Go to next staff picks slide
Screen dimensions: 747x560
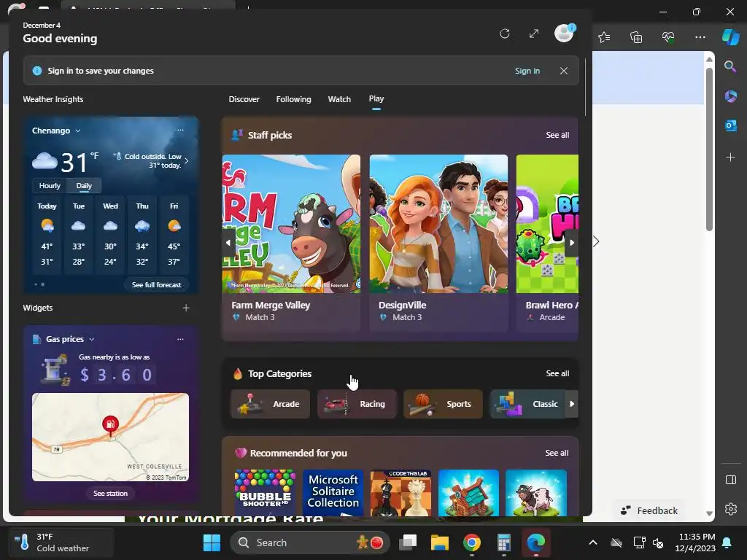point(572,242)
